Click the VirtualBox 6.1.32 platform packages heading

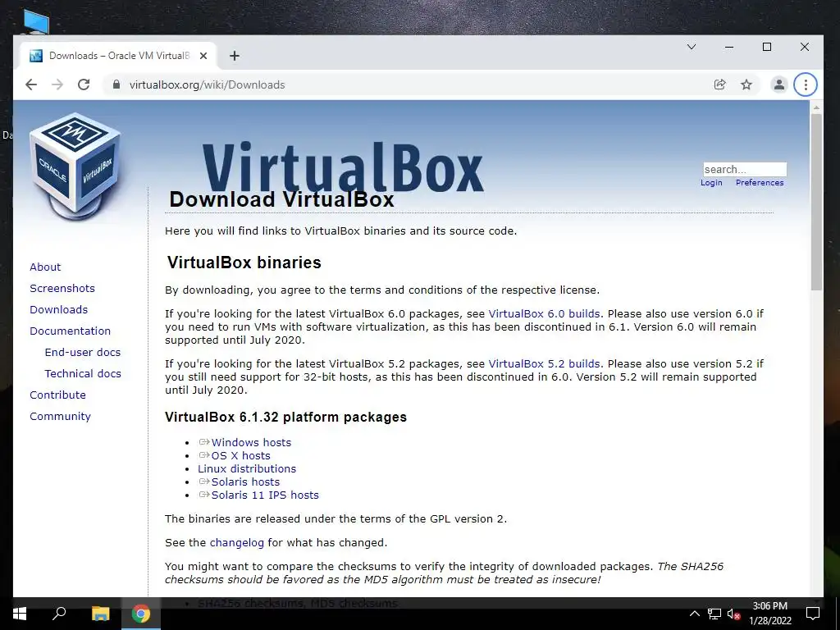[x=285, y=417]
